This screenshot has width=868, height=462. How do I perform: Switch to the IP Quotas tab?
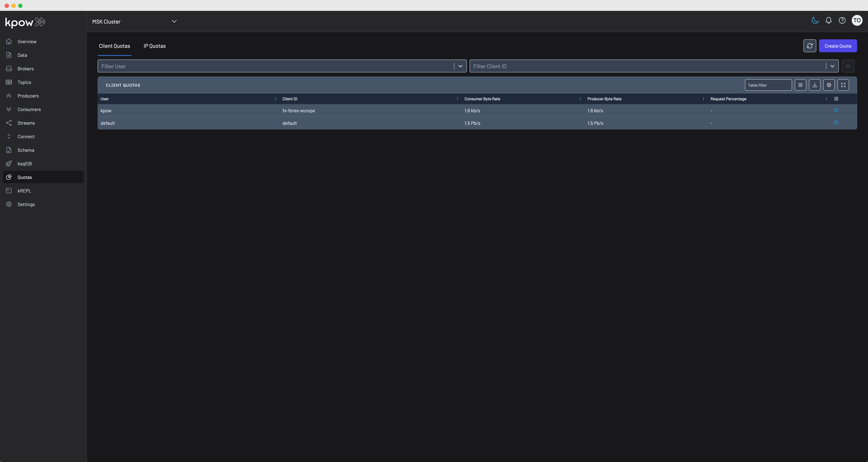[154, 46]
